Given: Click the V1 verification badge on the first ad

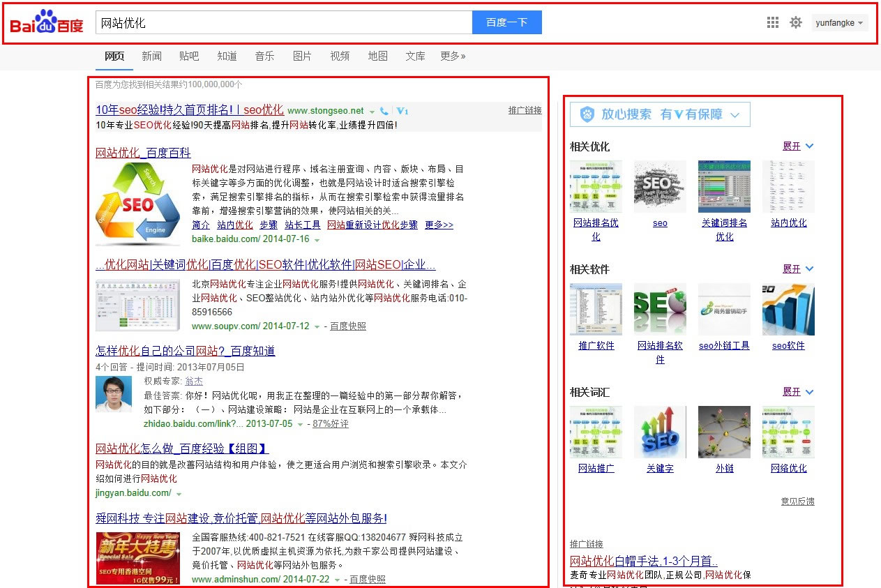Looking at the screenshot, I should (402, 110).
